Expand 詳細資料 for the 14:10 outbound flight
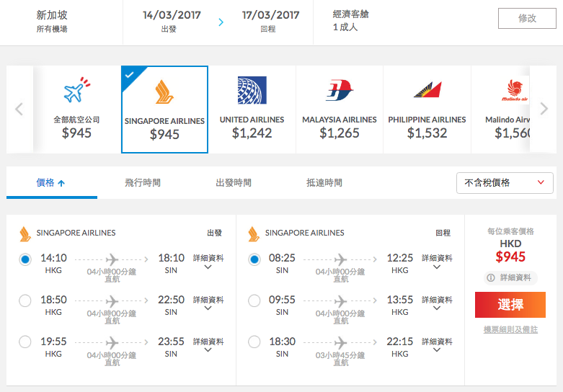The image size is (563, 392). 208,262
